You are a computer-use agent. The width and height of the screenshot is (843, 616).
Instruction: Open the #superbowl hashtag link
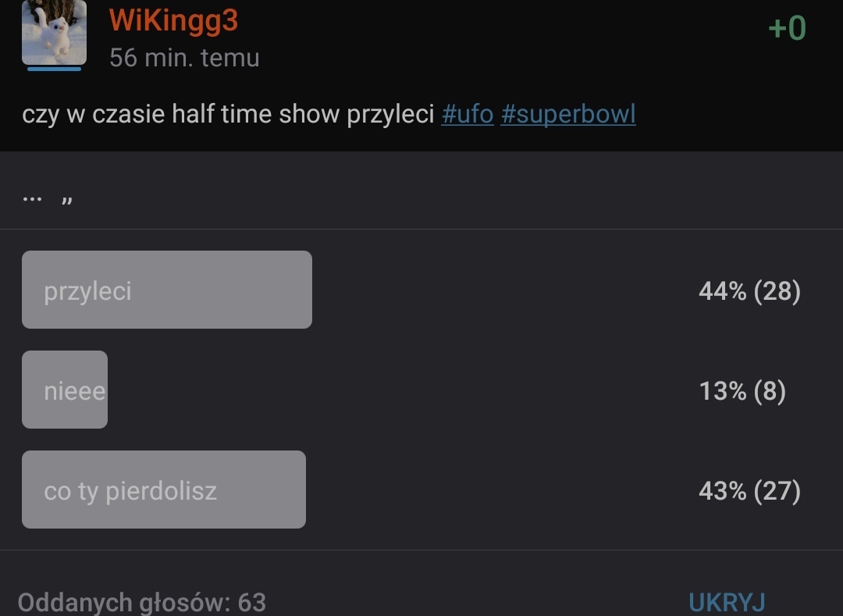click(x=567, y=114)
